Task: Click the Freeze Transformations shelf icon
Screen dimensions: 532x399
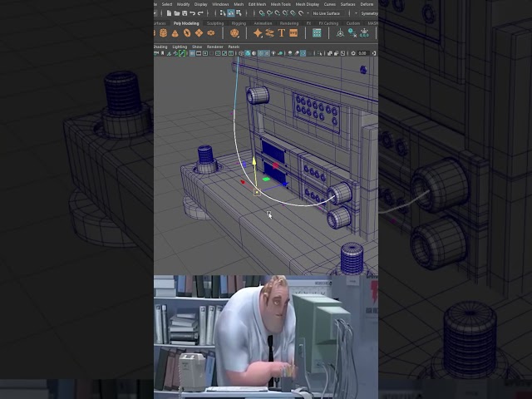Action: 364,33
